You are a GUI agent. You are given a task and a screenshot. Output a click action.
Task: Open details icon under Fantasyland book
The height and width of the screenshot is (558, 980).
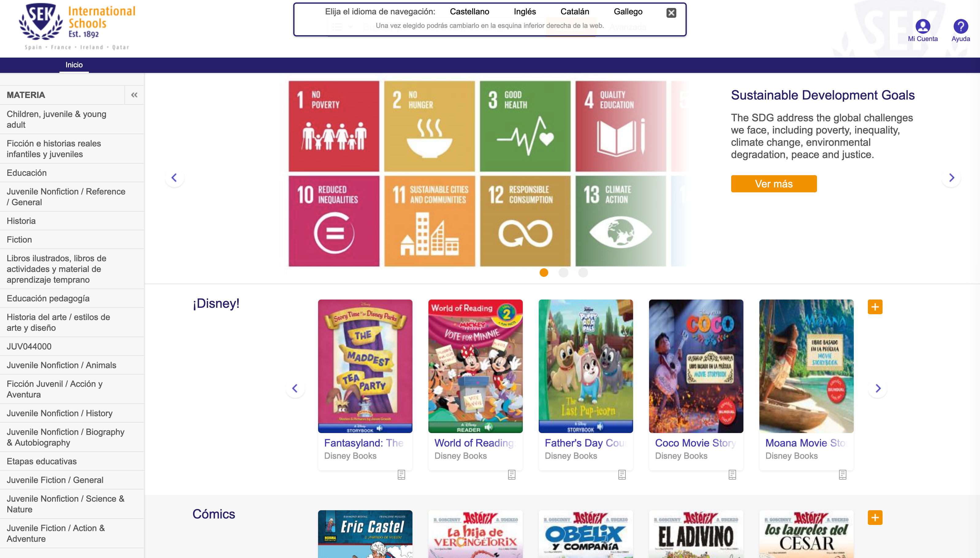[x=401, y=474]
